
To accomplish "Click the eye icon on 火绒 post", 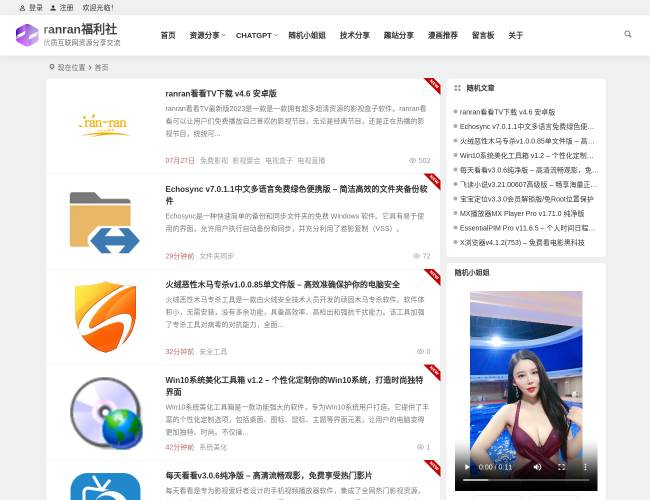I will point(420,352).
